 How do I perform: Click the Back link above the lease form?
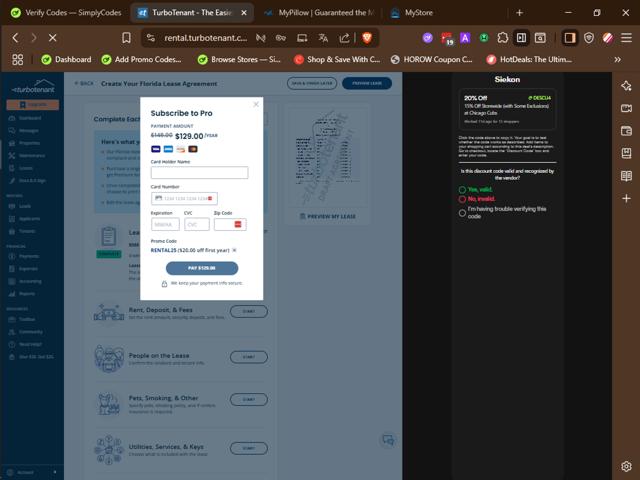coord(84,83)
